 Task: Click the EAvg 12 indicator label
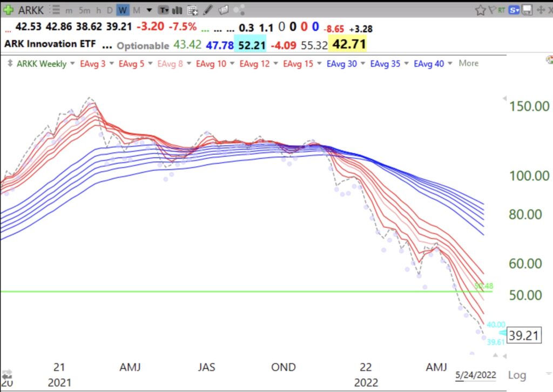[x=255, y=64]
